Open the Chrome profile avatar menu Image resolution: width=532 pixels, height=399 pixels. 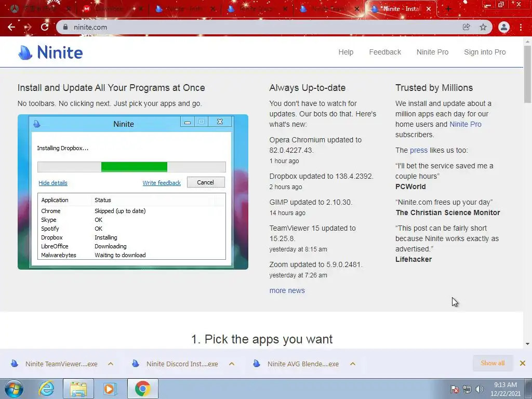504,27
